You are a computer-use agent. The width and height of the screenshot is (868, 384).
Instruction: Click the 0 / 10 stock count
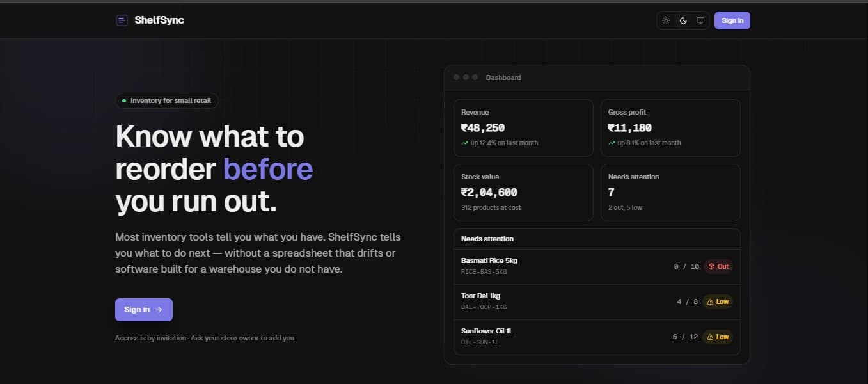[686, 266]
